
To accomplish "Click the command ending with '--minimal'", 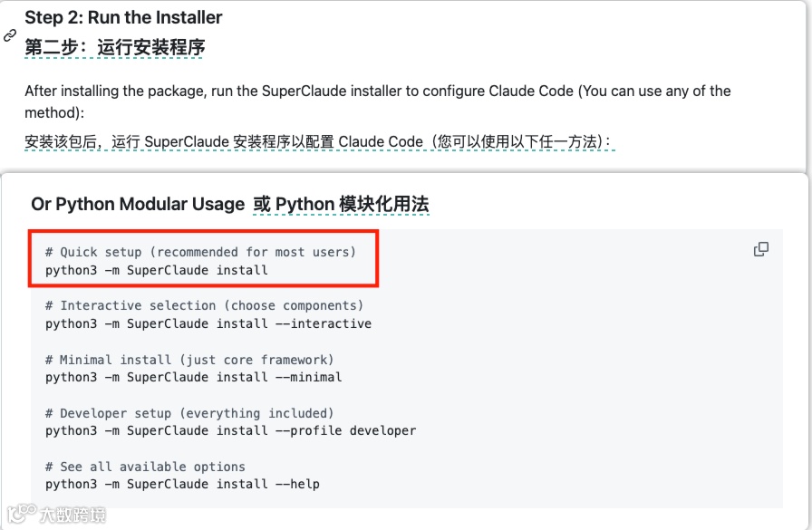I will click(x=194, y=377).
